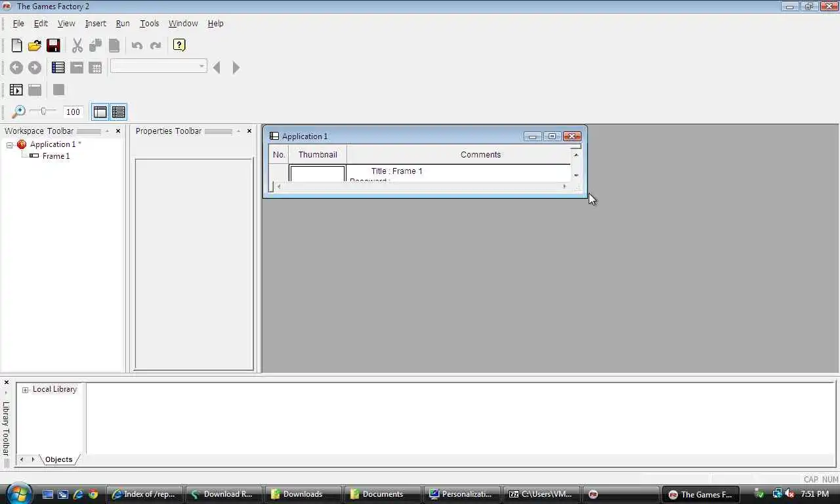Open the Frame Editor icon
Screen dimensions: 840x504
(x=77, y=68)
